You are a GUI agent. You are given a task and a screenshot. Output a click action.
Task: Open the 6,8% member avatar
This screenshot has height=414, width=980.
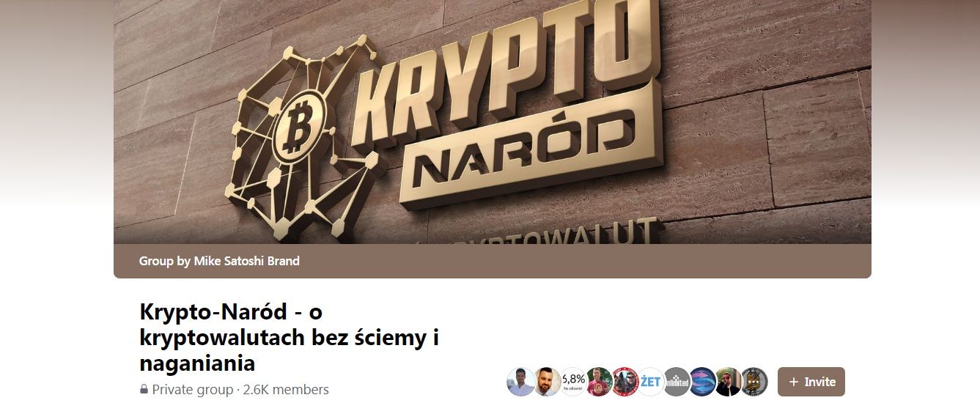pyautogui.click(x=573, y=382)
